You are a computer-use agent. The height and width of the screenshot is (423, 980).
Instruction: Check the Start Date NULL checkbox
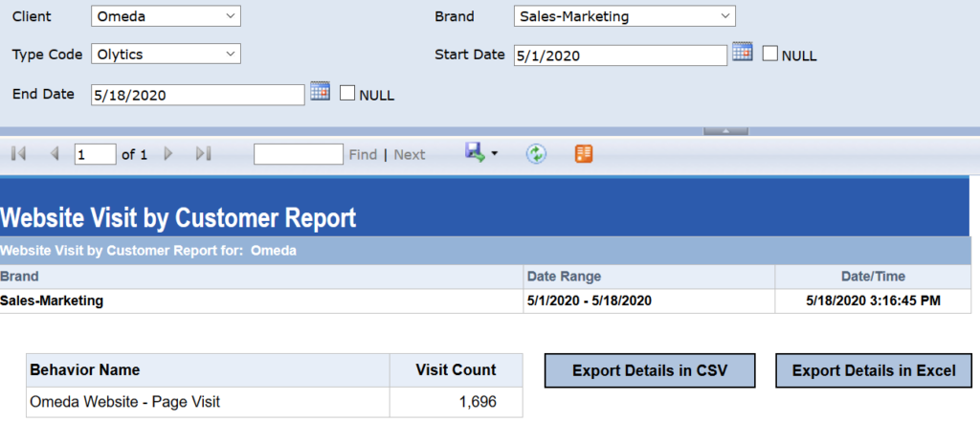pyautogui.click(x=770, y=55)
